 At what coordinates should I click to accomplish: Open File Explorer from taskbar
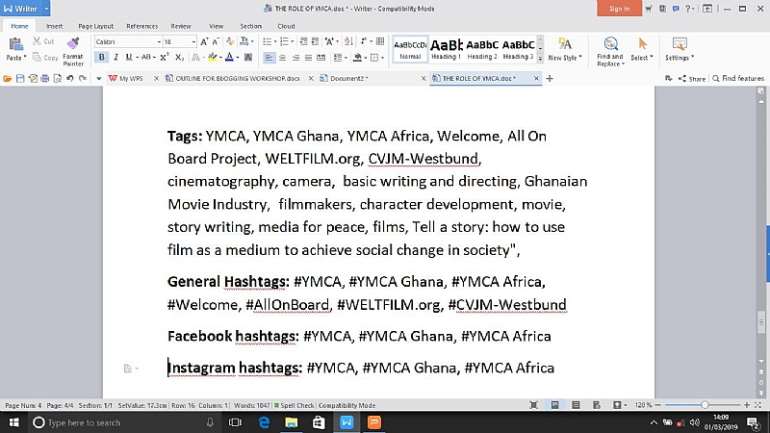click(291, 422)
